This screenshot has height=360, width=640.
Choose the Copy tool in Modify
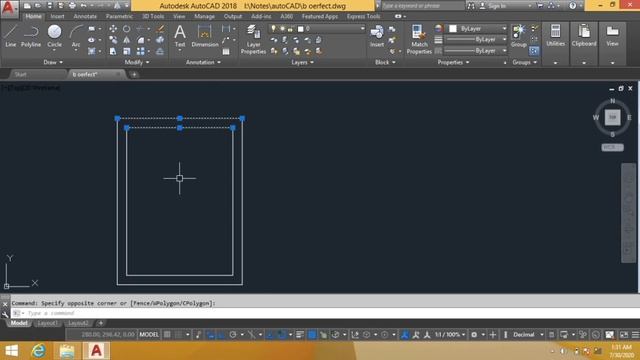pos(113,40)
